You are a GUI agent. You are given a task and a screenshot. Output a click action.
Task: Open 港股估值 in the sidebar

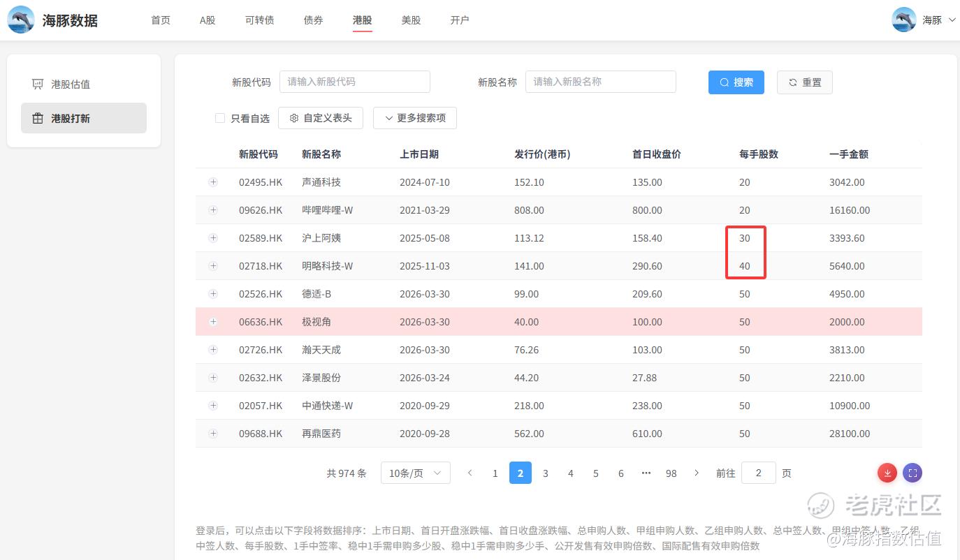tap(71, 84)
